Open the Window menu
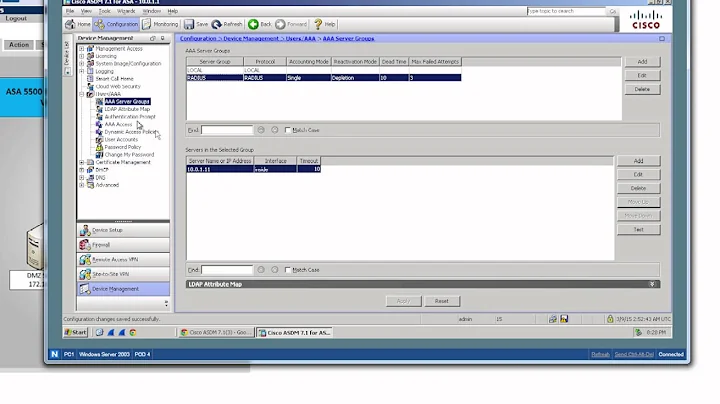 pos(152,11)
